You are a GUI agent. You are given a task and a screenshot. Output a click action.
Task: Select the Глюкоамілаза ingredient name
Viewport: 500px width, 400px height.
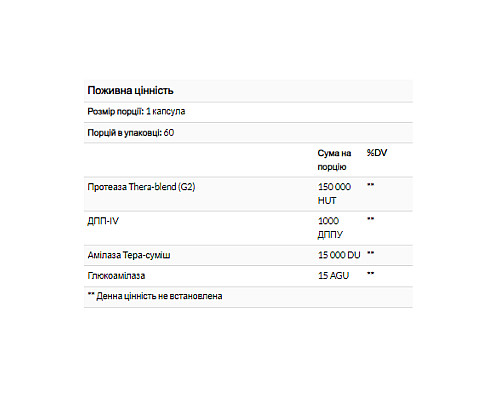tap(116, 276)
